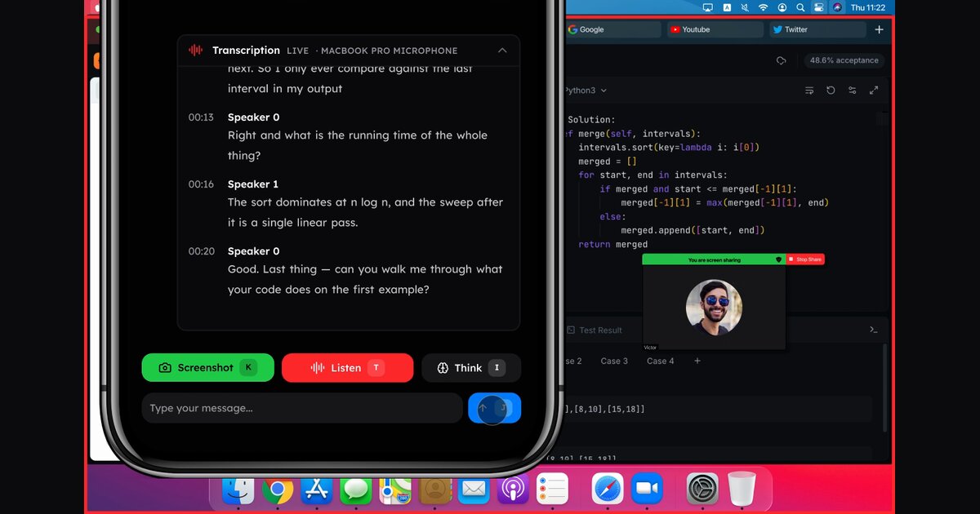Switch to the Test Result tab
The width and height of the screenshot is (980, 514).
pyautogui.click(x=595, y=330)
